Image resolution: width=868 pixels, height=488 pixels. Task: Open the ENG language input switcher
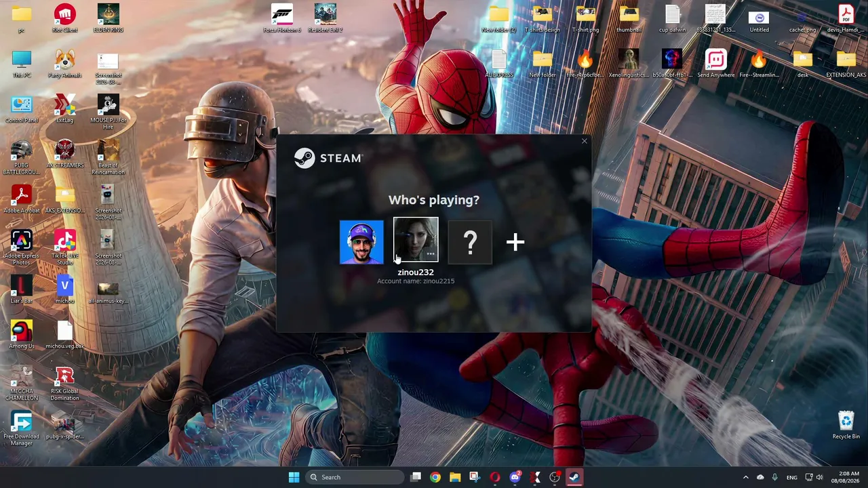click(x=792, y=477)
